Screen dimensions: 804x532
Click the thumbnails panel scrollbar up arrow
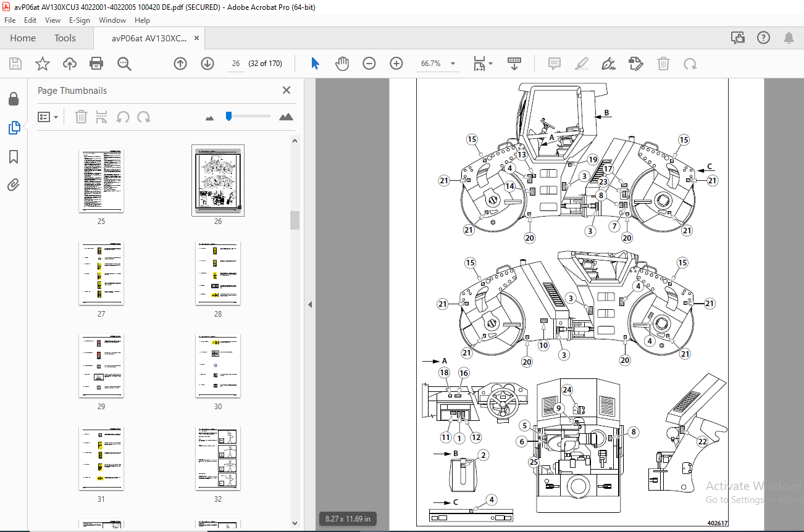(x=295, y=141)
